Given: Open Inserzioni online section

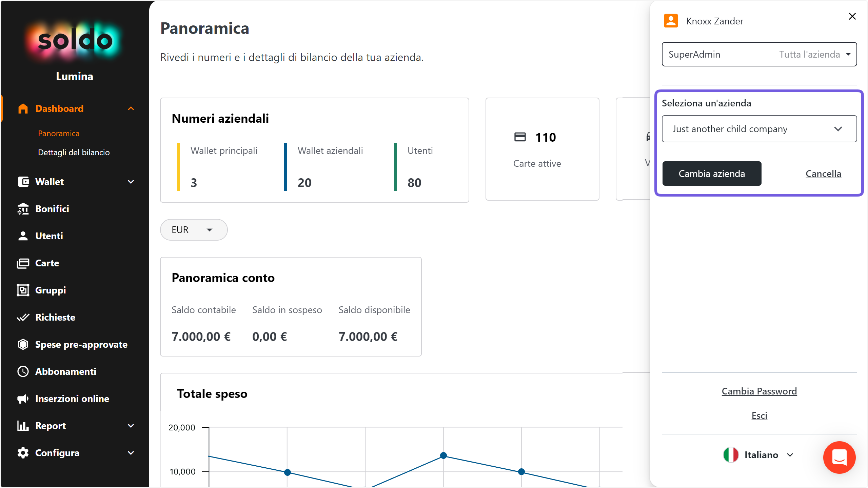Looking at the screenshot, I should coord(72,399).
